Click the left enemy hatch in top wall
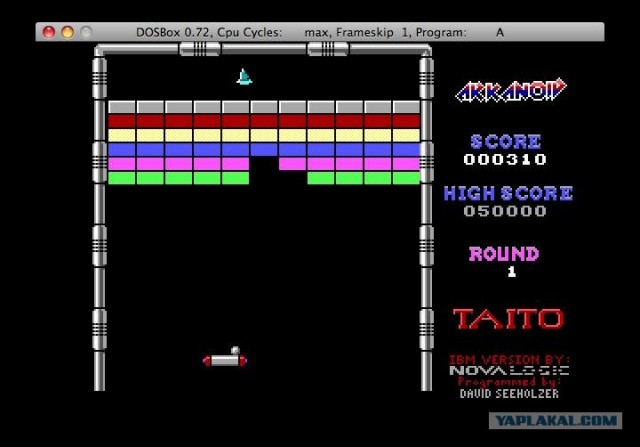 200,49
